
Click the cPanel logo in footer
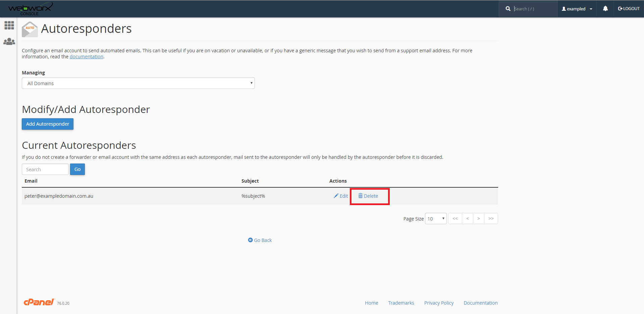(39, 302)
